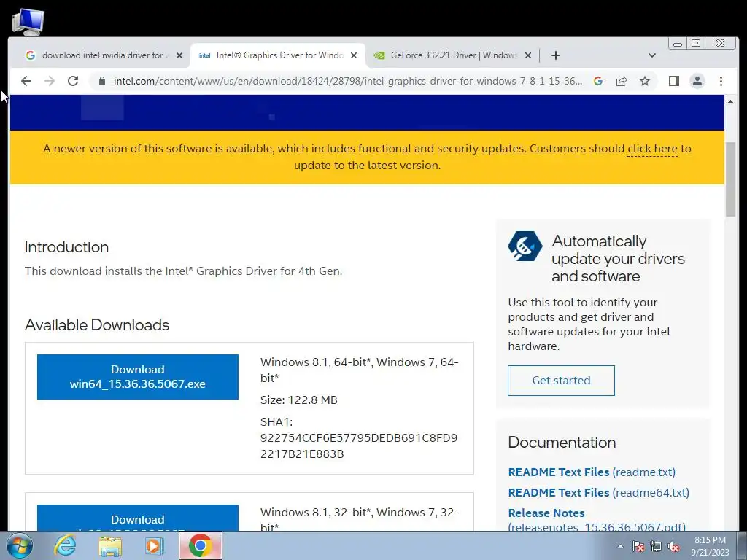Open Windows Media Player from taskbar
747x560 pixels.
[x=155, y=545]
